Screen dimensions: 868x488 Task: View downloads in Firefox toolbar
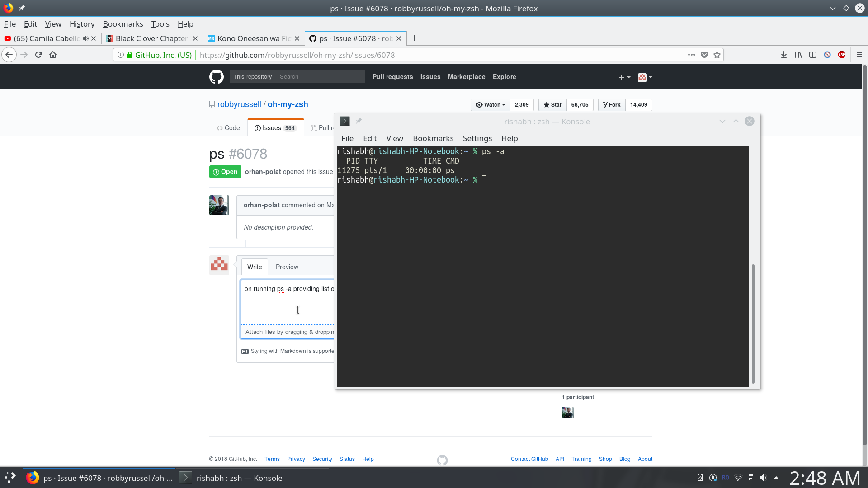click(783, 54)
